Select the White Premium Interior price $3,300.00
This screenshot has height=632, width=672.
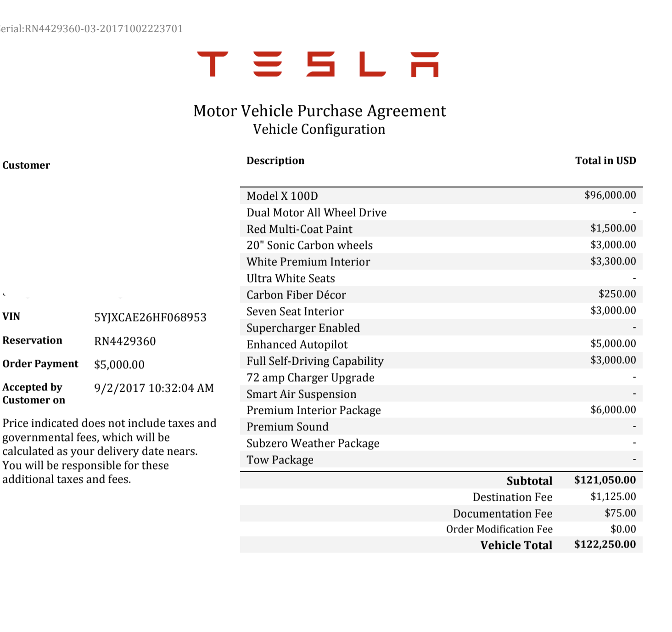(x=613, y=261)
